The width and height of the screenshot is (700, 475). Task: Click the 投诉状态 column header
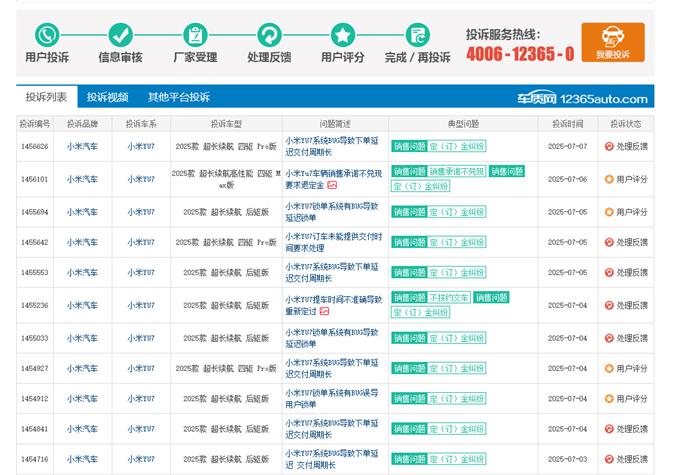pyautogui.click(x=626, y=124)
